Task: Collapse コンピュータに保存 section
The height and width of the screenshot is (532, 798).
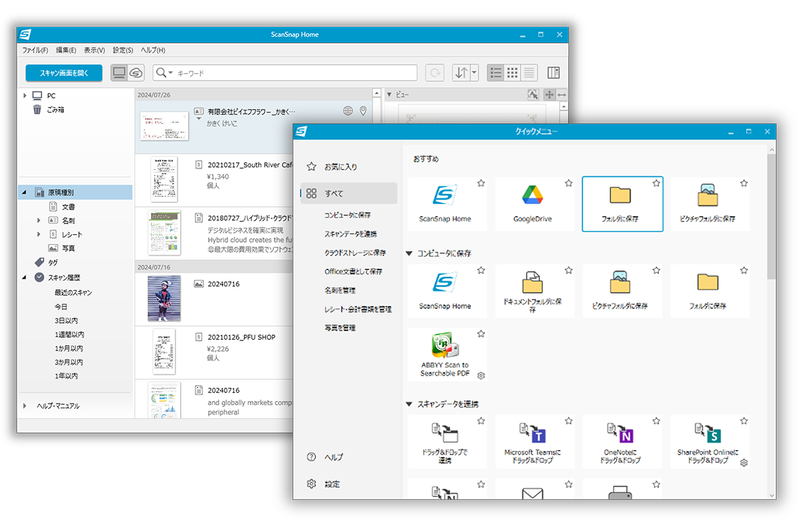Action: click(x=409, y=253)
